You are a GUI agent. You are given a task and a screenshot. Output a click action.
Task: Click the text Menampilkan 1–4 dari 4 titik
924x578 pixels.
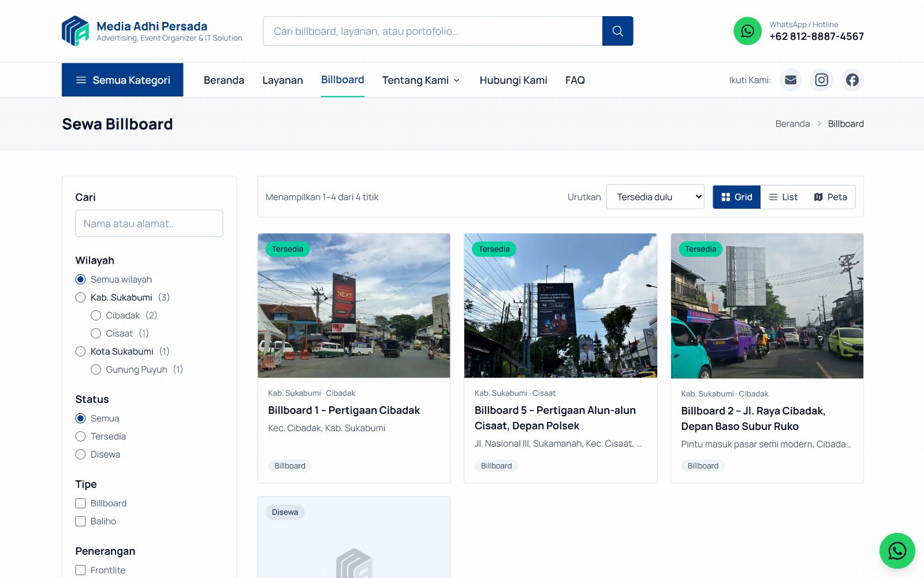322,197
